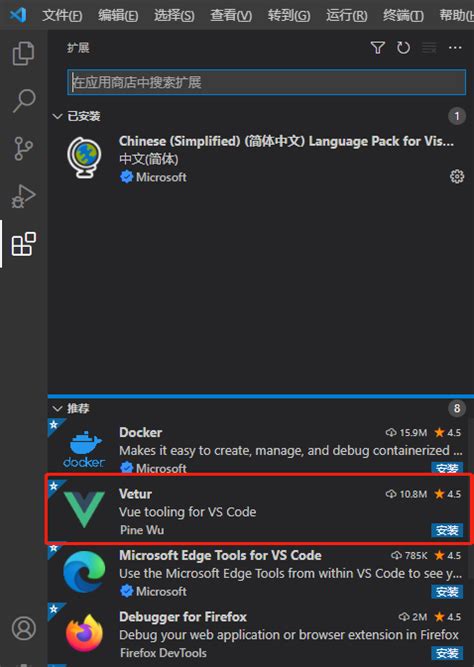474x667 pixels.
Task: Open the Run and Debug view
Action: [23, 196]
